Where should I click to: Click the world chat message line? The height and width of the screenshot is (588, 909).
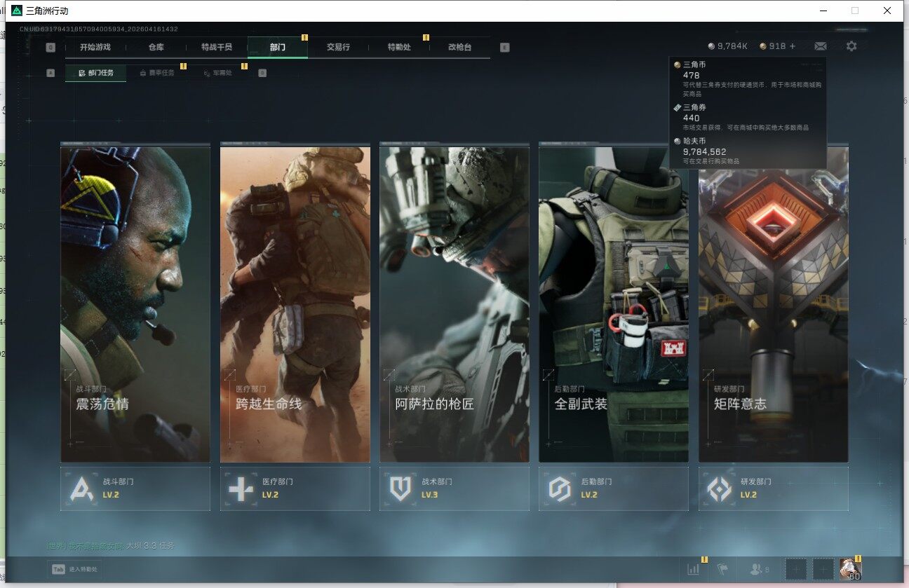pyautogui.click(x=110, y=545)
